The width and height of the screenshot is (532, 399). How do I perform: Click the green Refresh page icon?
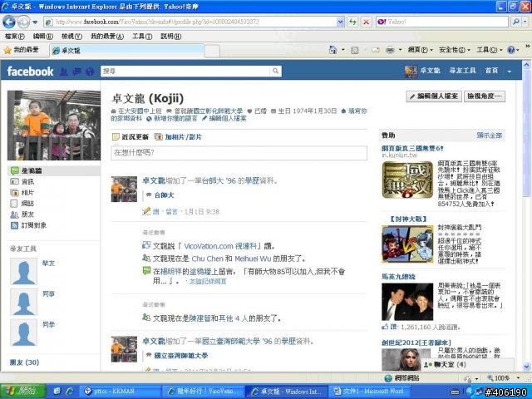pos(352,22)
